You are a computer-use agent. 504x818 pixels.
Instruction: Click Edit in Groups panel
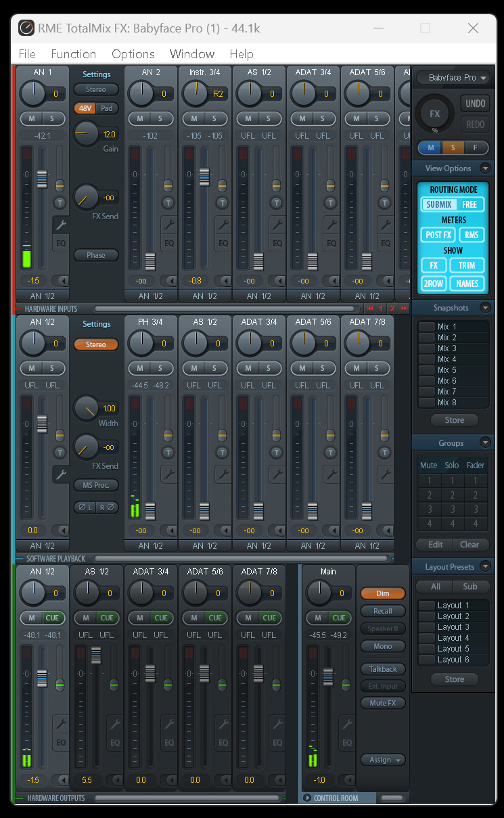point(436,545)
